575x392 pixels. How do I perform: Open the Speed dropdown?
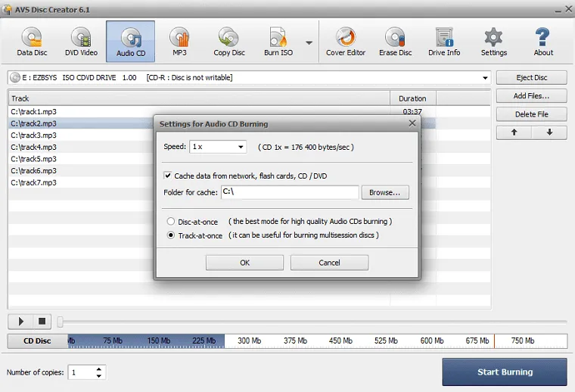(218, 147)
